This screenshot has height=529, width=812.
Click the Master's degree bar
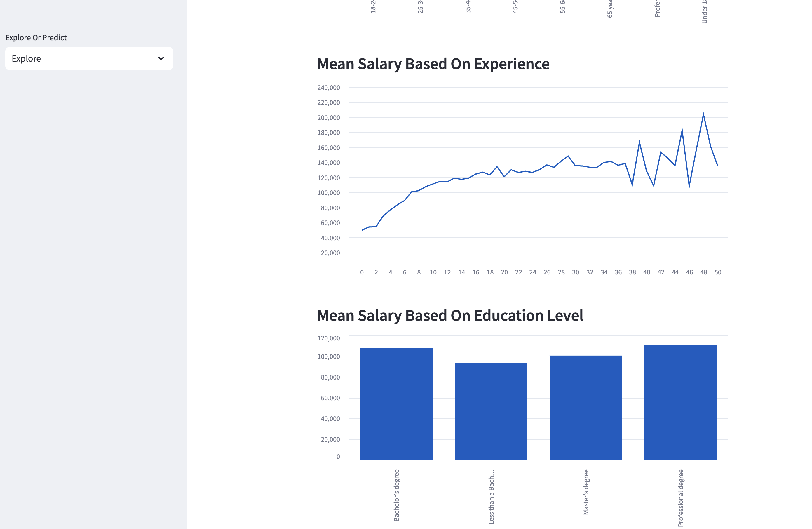click(x=586, y=408)
